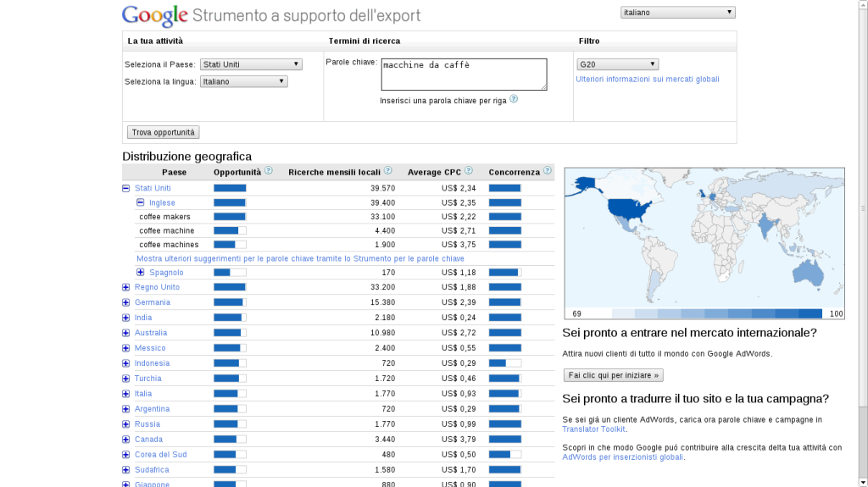Open the Translator Toolkit link
The height and width of the screenshot is (487, 868).
point(593,429)
